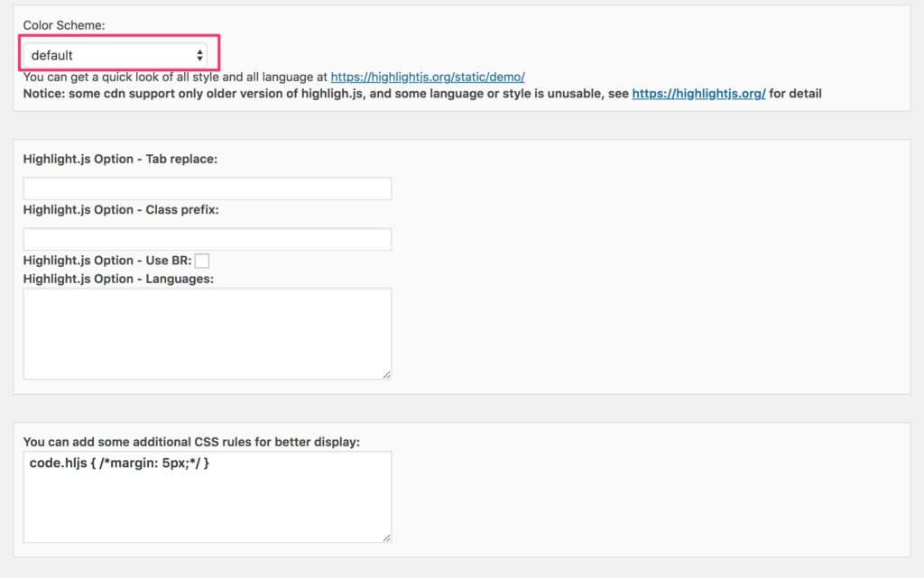Click the "Highlight.js Option - Languages:" label

coord(118,279)
